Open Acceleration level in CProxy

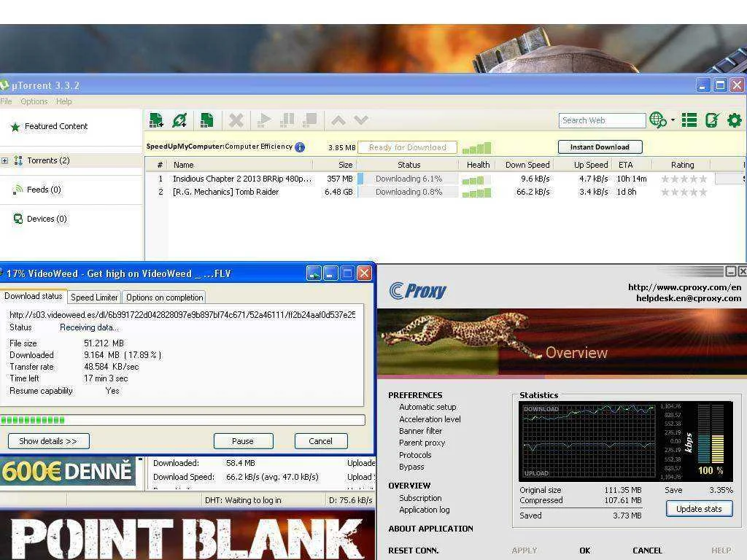click(x=430, y=419)
